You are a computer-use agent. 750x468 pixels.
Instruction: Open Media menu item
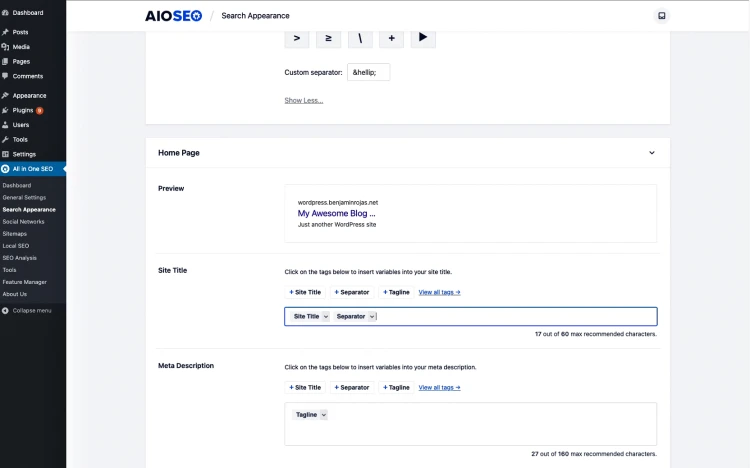click(21, 47)
